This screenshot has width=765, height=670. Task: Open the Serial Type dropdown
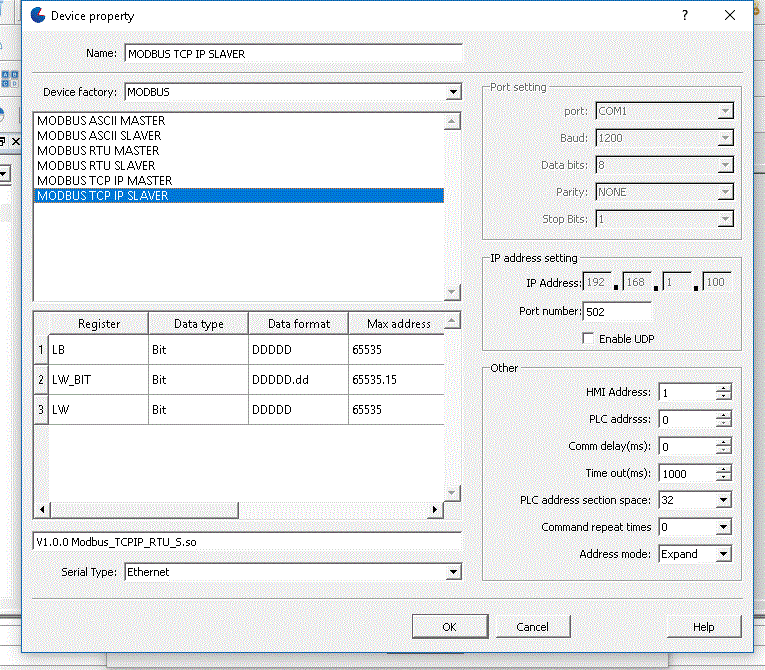pyautogui.click(x=453, y=572)
